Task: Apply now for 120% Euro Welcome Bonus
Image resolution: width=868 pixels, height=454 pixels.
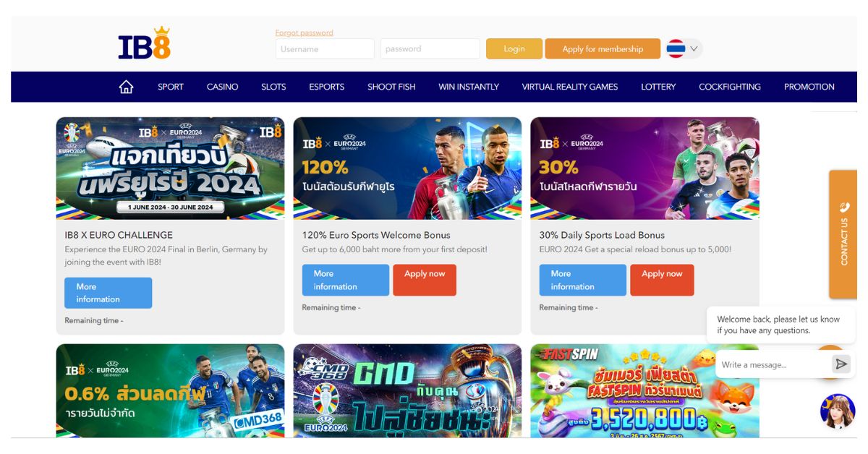Action: click(425, 280)
